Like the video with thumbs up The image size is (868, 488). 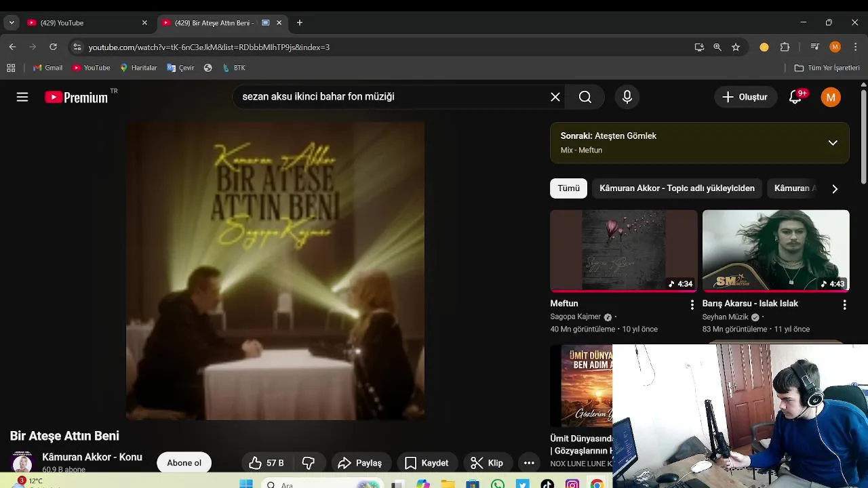pos(266,463)
